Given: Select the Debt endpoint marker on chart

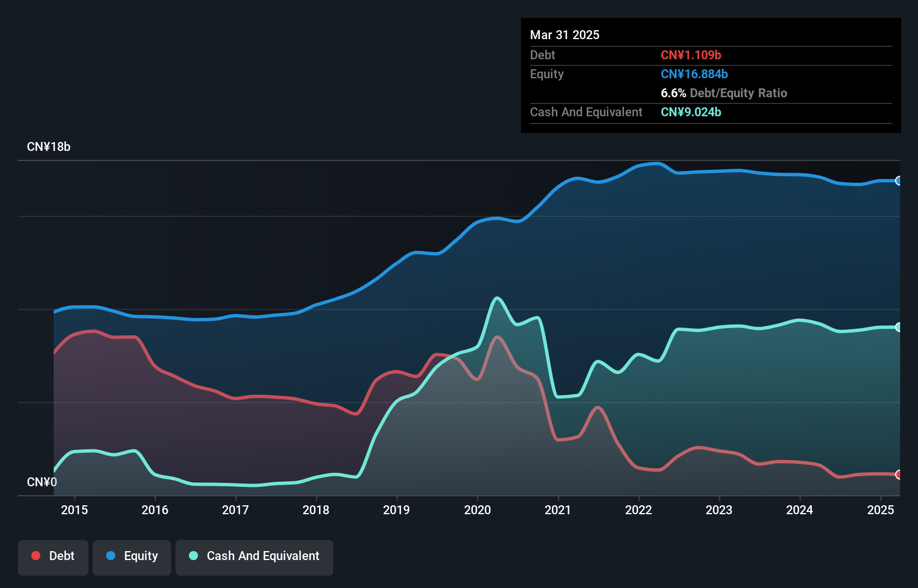Looking at the screenshot, I should pos(898,475).
